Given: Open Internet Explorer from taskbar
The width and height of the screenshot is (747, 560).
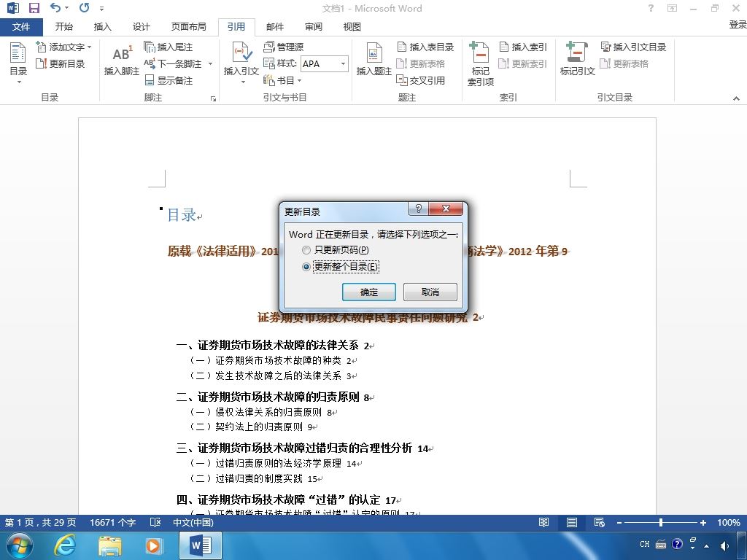Looking at the screenshot, I should pyautogui.click(x=64, y=545).
